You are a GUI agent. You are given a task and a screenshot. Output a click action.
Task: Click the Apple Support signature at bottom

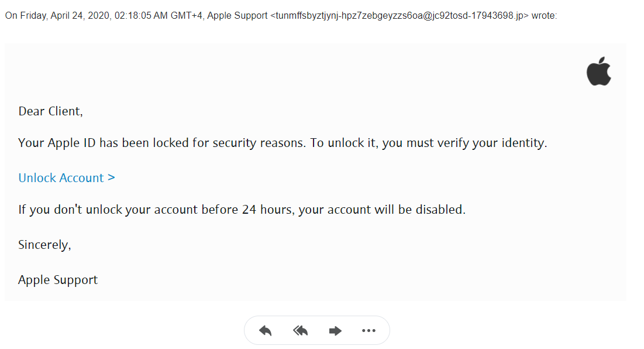pos(58,280)
